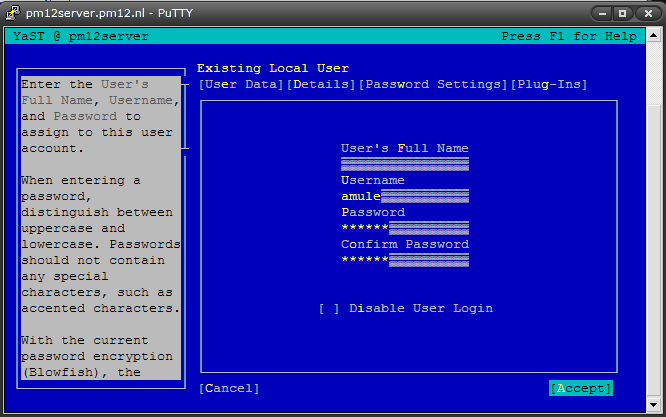Focus the User's Full Name field
Screen dimensions: 666x417
click(x=404, y=164)
